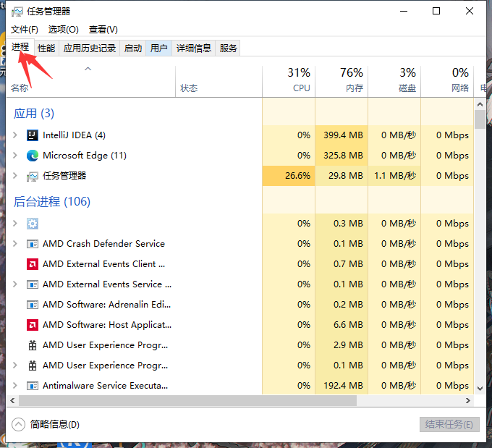
Task: Click the Microsoft Edge icon
Action: (x=33, y=156)
